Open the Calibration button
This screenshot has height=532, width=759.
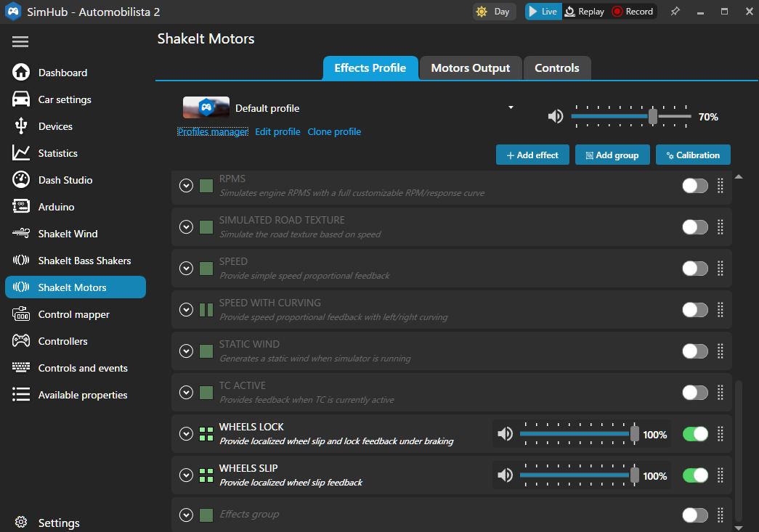pos(693,155)
